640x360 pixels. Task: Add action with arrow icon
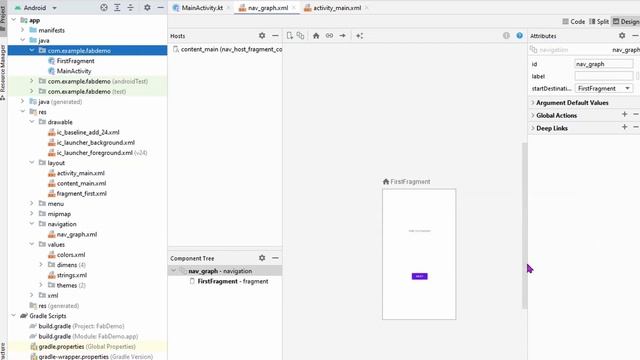(x=342, y=36)
